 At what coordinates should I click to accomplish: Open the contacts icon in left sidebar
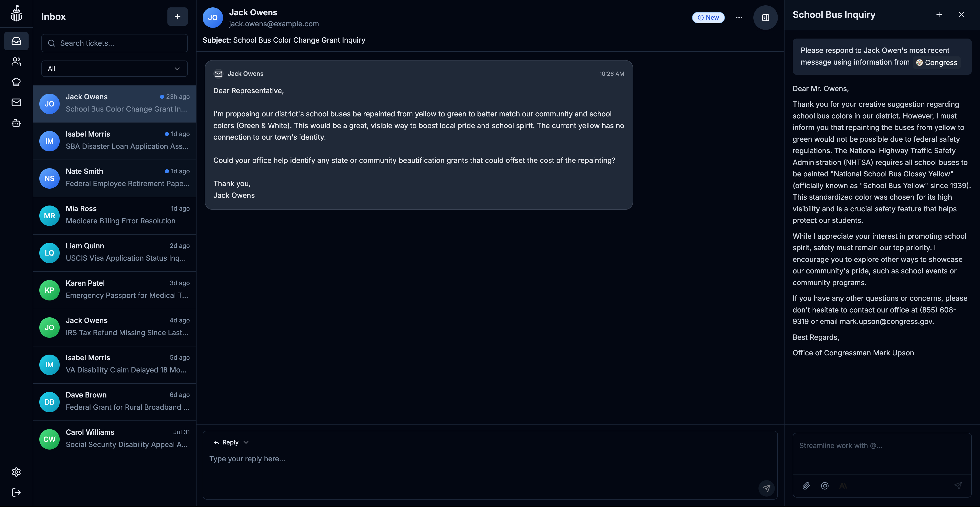16,62
